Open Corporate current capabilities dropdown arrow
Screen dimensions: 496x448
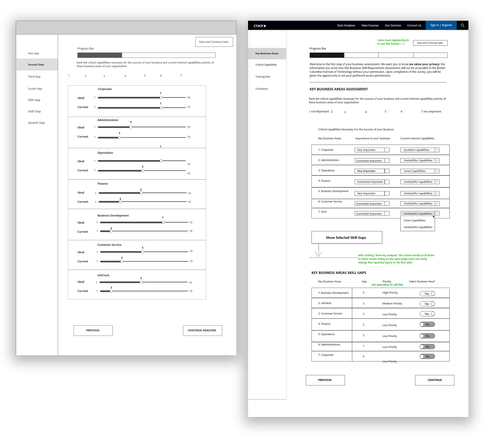(437, 150)
